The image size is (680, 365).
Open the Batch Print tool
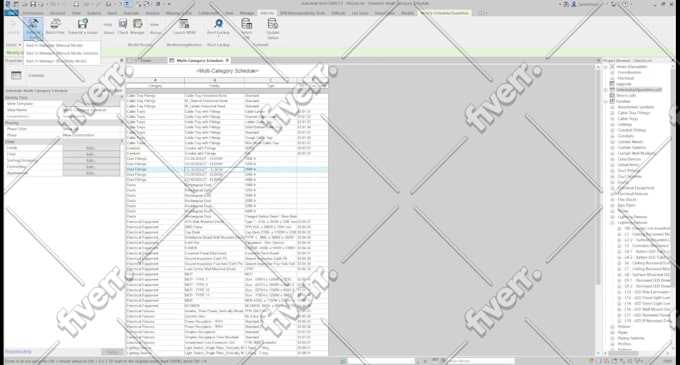pyautogui.click(x=55, y=26)
